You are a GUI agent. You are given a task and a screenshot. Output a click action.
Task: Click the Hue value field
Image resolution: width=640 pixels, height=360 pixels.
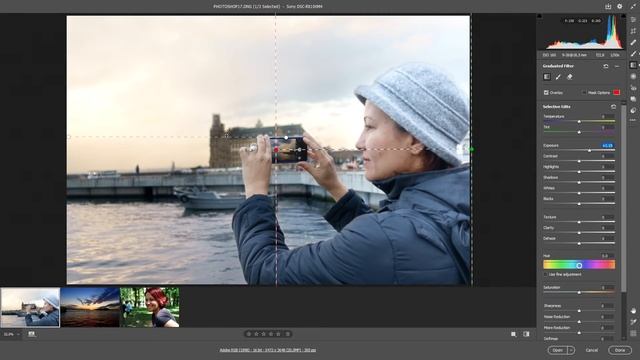(x=607, y=256)
